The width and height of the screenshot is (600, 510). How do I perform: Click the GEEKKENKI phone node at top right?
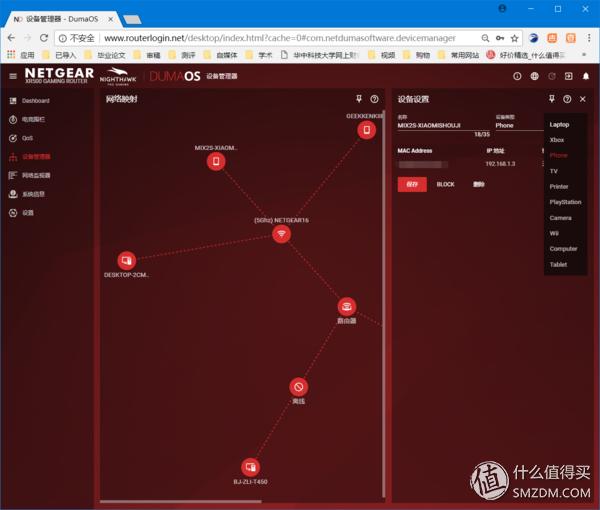tap(367, 130)
